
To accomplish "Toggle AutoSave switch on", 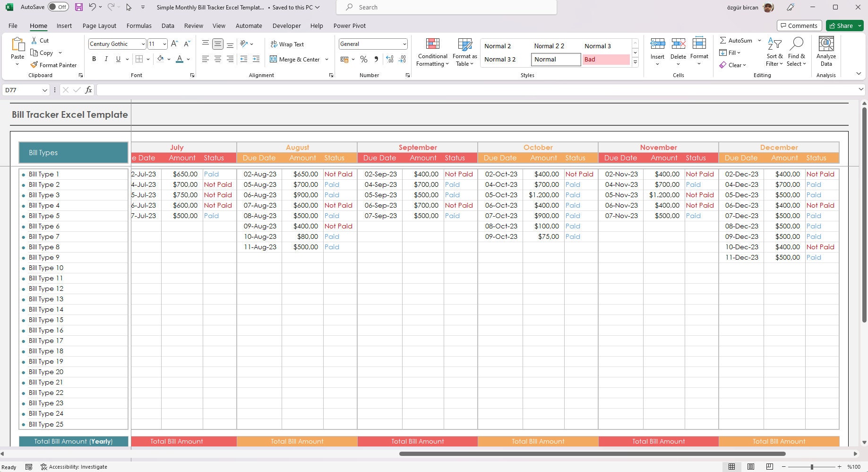I will coord(58,7).
